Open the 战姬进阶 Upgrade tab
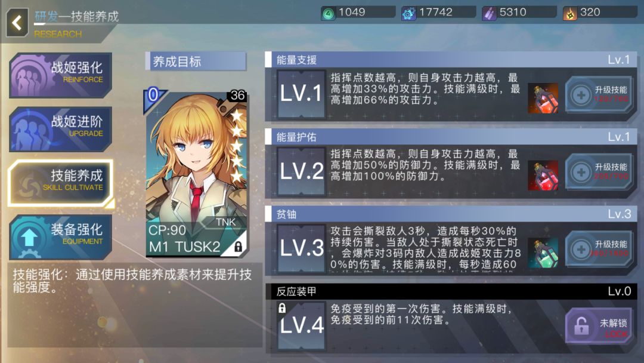This screenshot has width=644, height=363. click(x=60, y=129)
